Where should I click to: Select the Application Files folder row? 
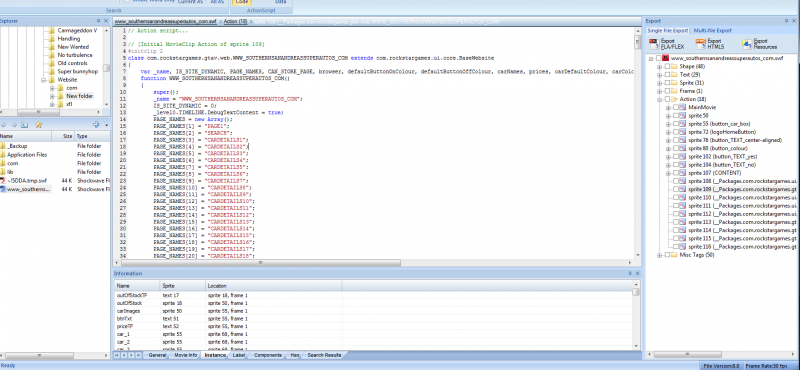coord(55,155)
